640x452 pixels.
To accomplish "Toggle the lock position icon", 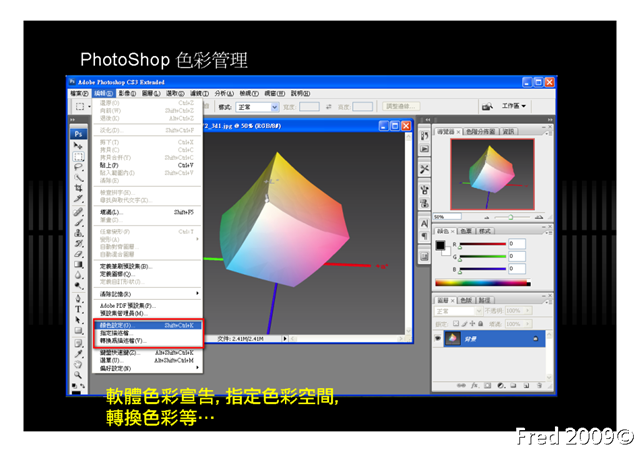I will click(x=472, y=323).
